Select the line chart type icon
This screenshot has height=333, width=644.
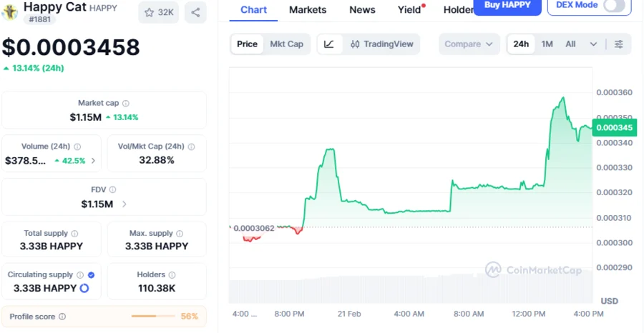click(x=328, y=44)
